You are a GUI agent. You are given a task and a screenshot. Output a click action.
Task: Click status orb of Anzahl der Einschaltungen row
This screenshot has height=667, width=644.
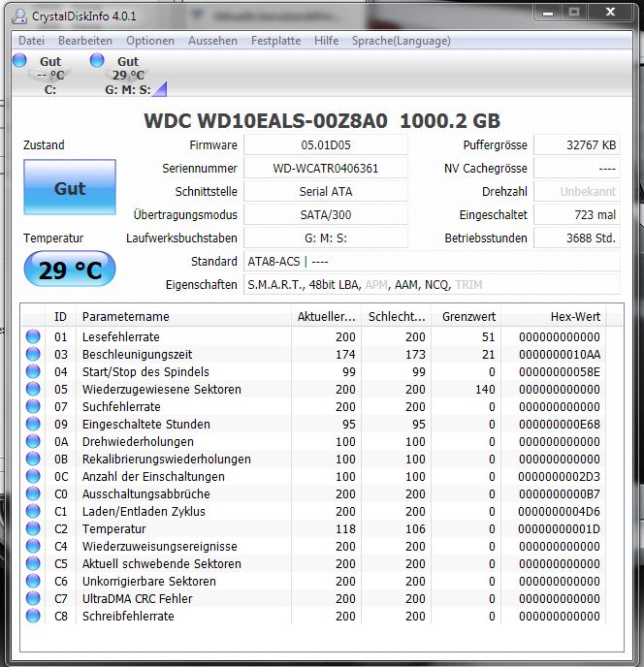(x=33, y=476)
